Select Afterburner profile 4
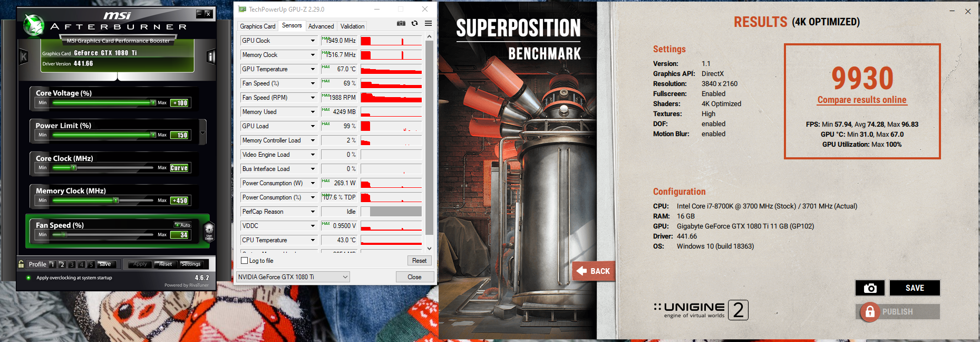980x342 pixels. (x=81, y=264)
